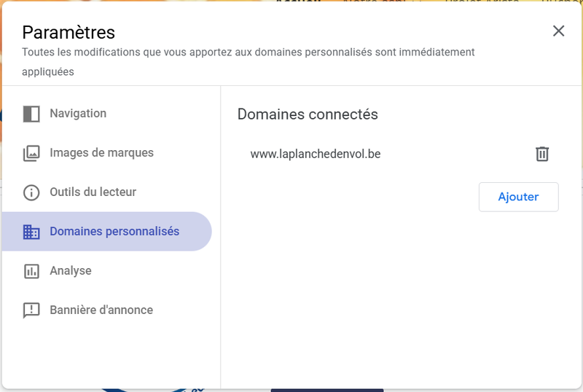
Task: Click the Analyse bar chart icon
Action: point(31,271)
